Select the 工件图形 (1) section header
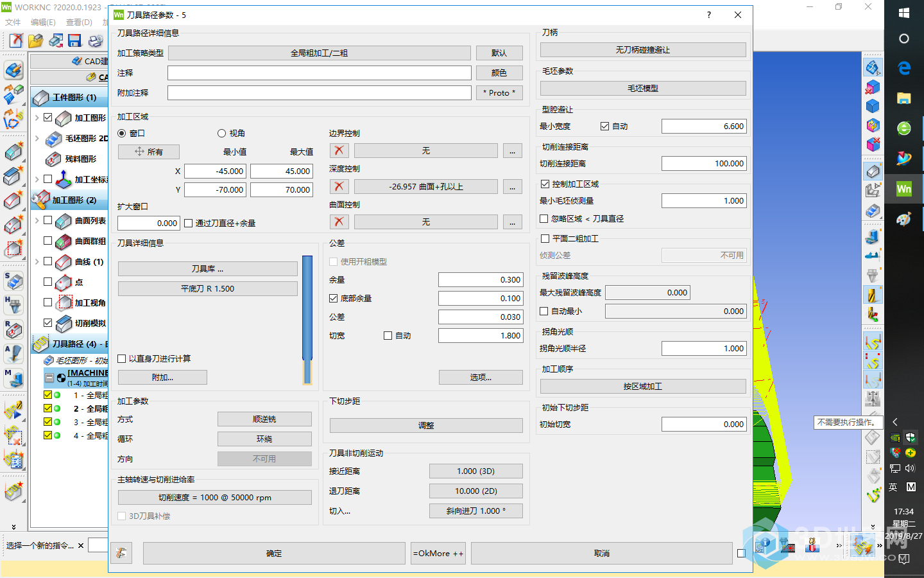This screenshot has width=924, height=578. [x=69, y=98]
